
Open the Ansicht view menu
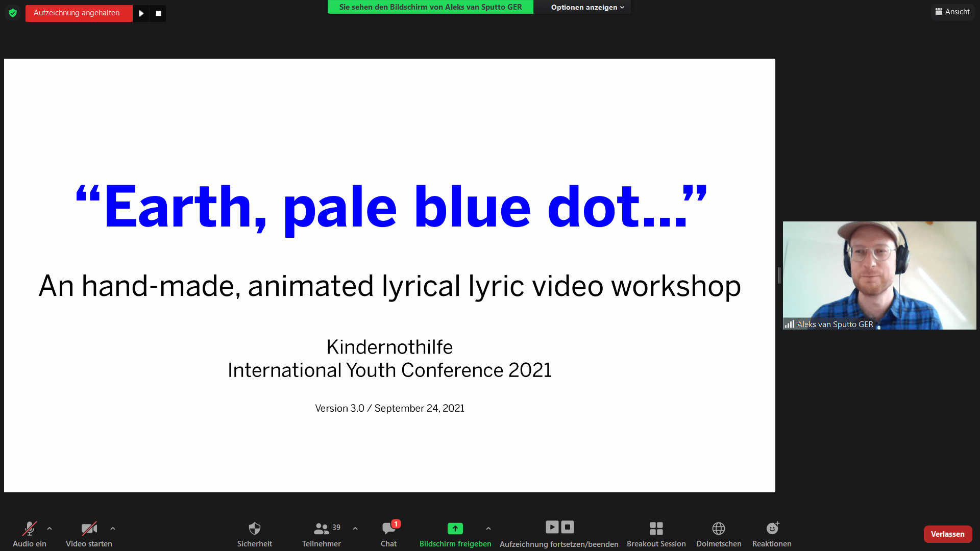click(952, 11)
